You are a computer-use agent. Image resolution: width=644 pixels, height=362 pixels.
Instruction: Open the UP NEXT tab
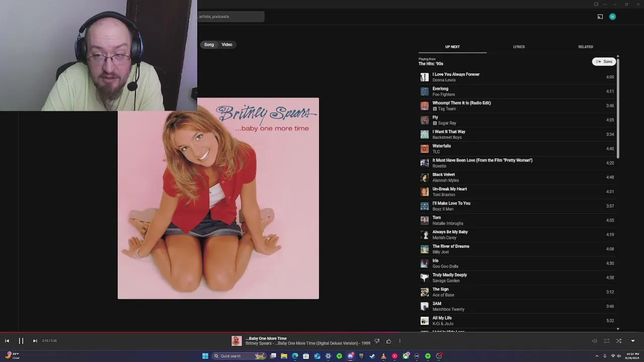[x=452, y=47]
